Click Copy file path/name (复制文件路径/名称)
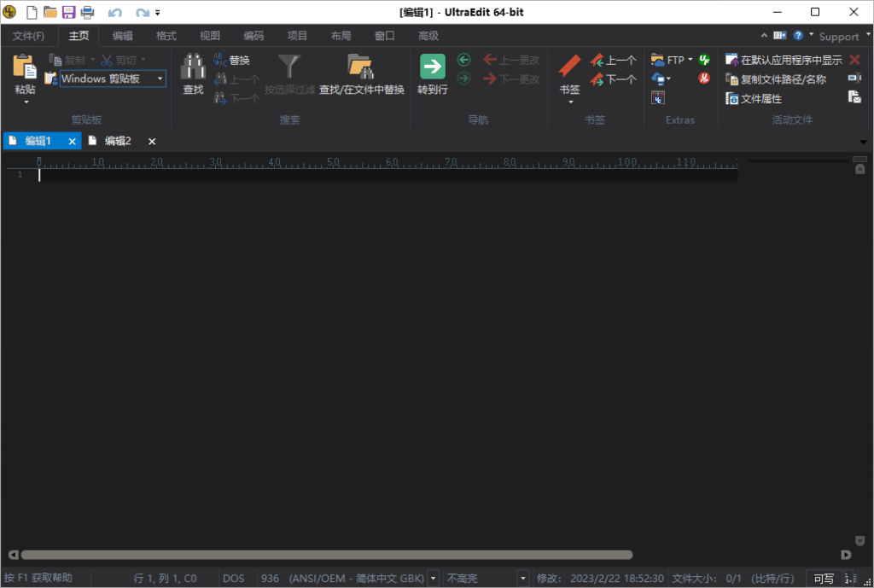The width and height of the screenshot is (874, 588). [x=775, y=79]
